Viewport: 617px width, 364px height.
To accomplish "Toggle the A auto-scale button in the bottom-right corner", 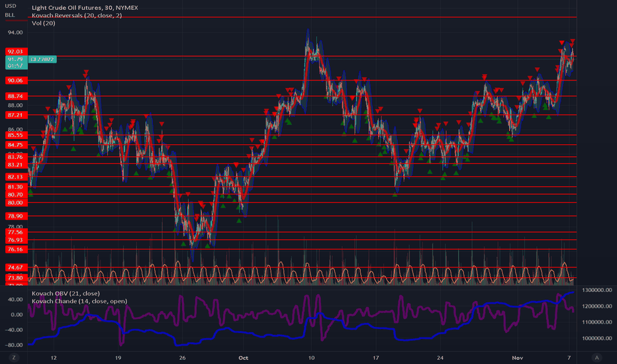I will point(596,357).
